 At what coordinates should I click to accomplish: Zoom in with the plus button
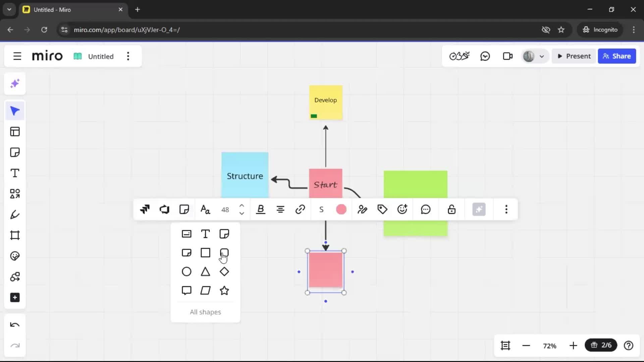573,346
